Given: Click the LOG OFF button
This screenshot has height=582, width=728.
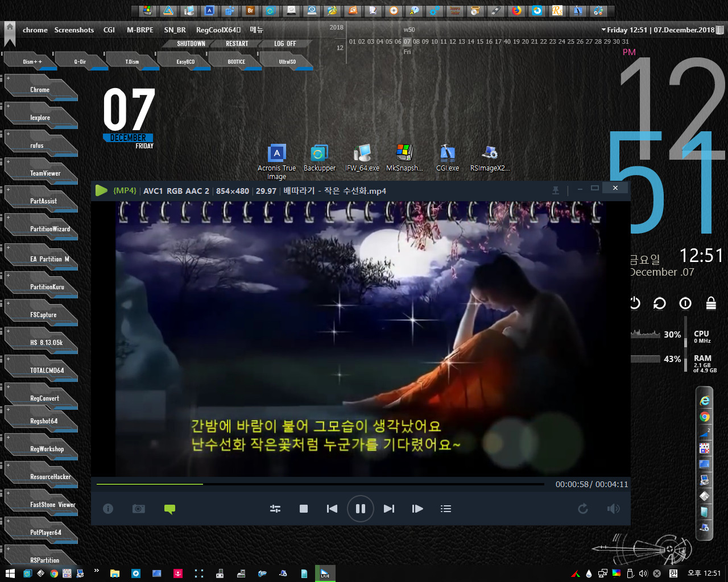Looking at the screenshot, I should [x=285, y=44].
